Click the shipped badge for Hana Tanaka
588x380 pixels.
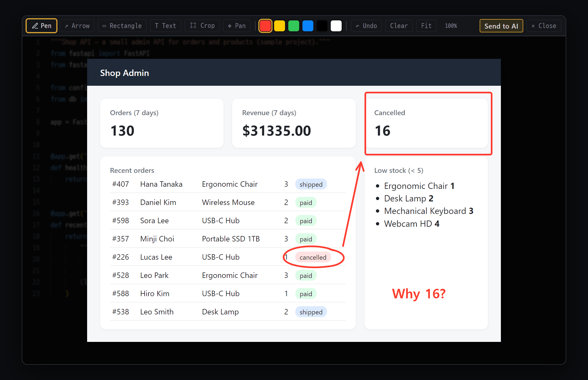(311, 184)
